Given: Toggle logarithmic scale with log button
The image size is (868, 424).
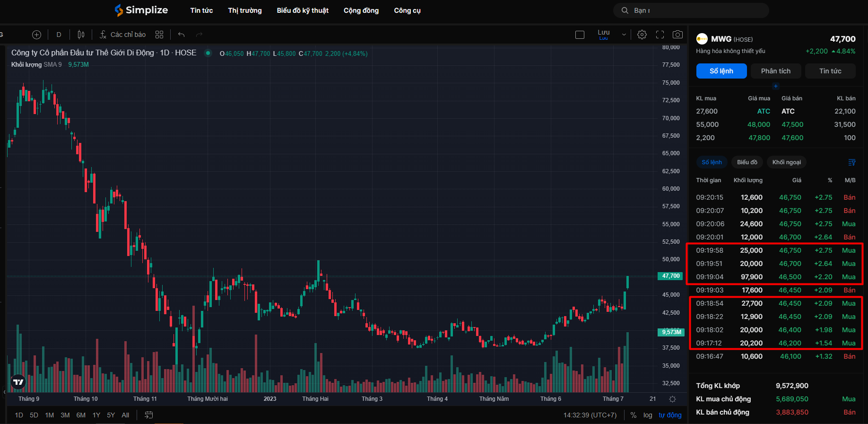Looking at the screenshot, I should [647, 415].
